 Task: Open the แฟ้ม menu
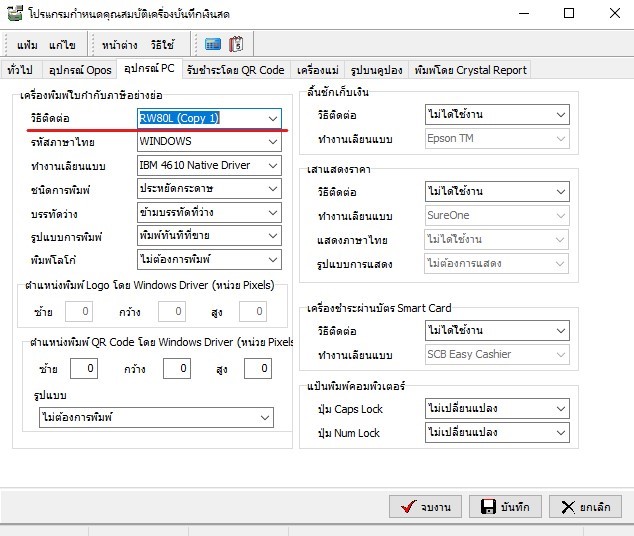click(28, 45)
